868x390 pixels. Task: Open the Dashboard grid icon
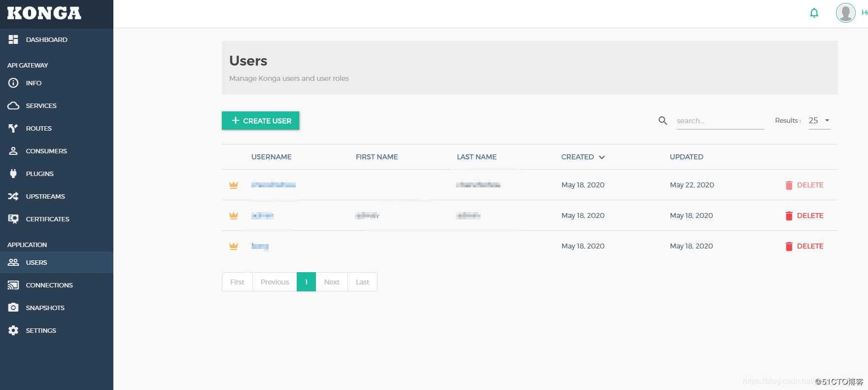[x=13, y=39]
